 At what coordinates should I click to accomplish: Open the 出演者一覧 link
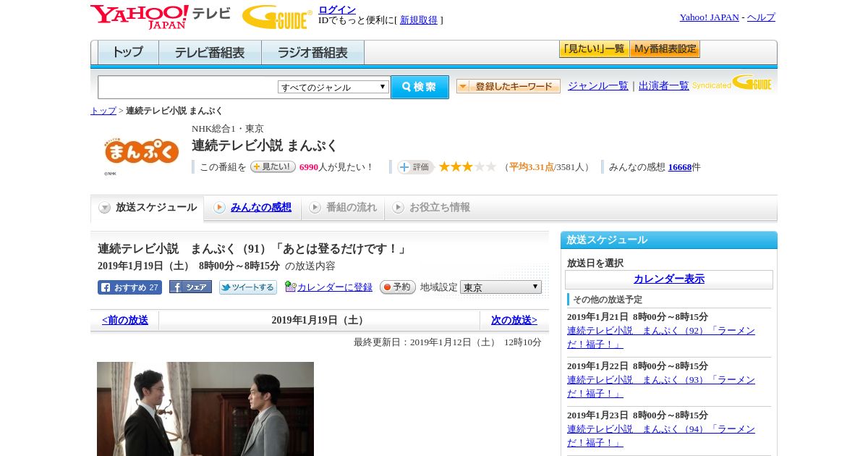664,86
